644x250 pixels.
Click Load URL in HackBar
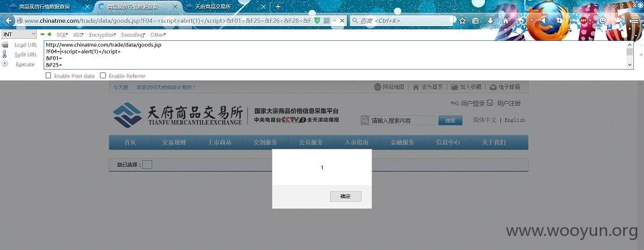tap(25, 45)
